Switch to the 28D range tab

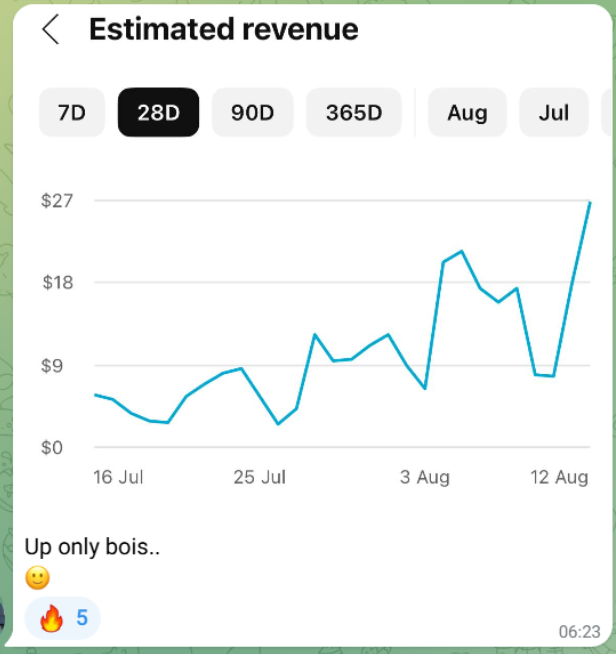(158, 112)
